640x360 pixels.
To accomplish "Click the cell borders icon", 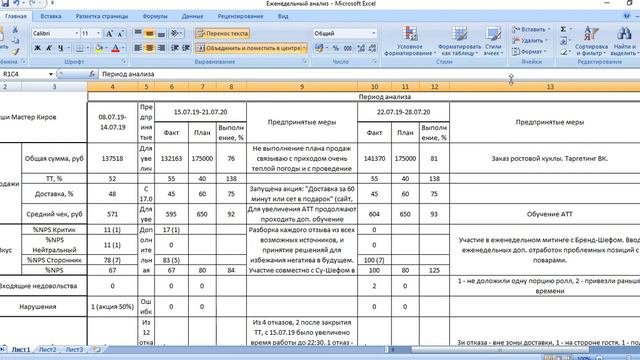I will (x=80, y=48).
